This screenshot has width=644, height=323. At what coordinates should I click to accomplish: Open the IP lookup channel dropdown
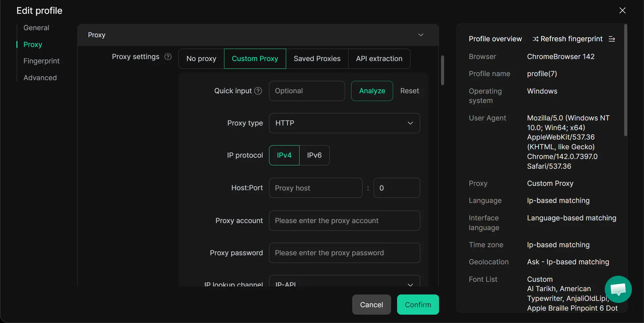344,283
